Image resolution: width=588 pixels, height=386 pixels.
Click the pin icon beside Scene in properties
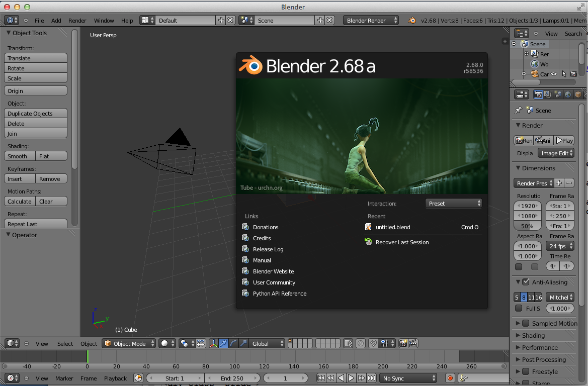[x=518, y=110]
